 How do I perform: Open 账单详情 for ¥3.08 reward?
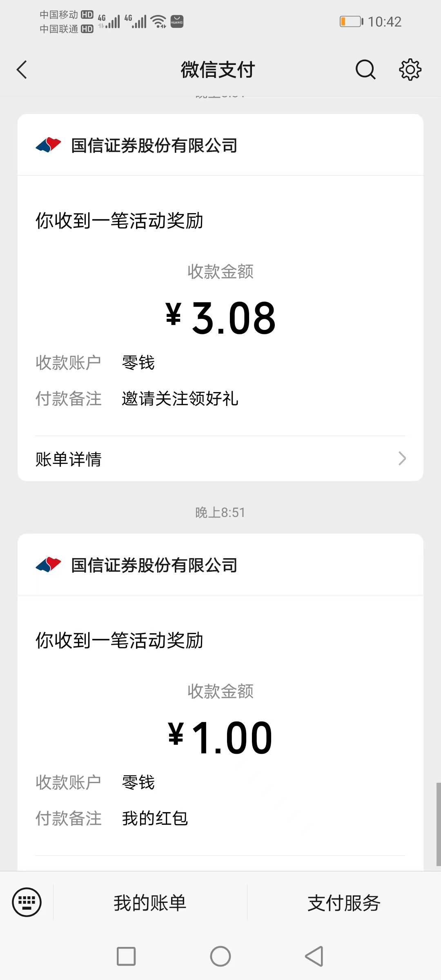coord(69,459)
